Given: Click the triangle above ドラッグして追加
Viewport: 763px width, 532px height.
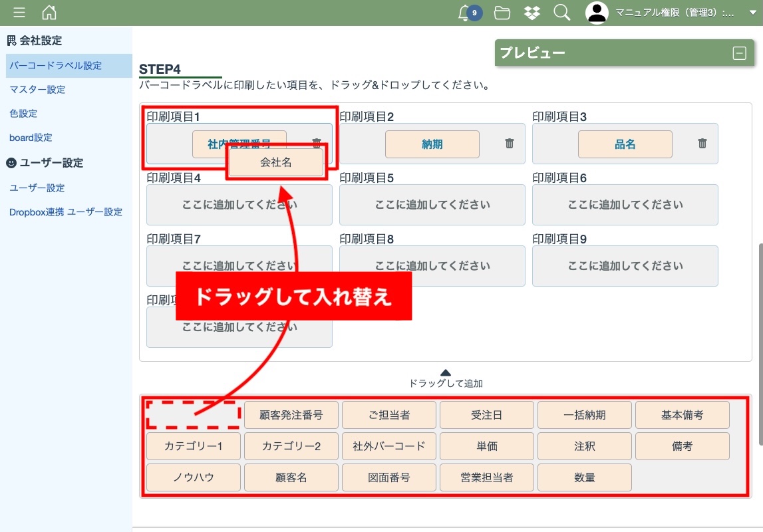Looking at the screenshot, I should coord(446,372).
